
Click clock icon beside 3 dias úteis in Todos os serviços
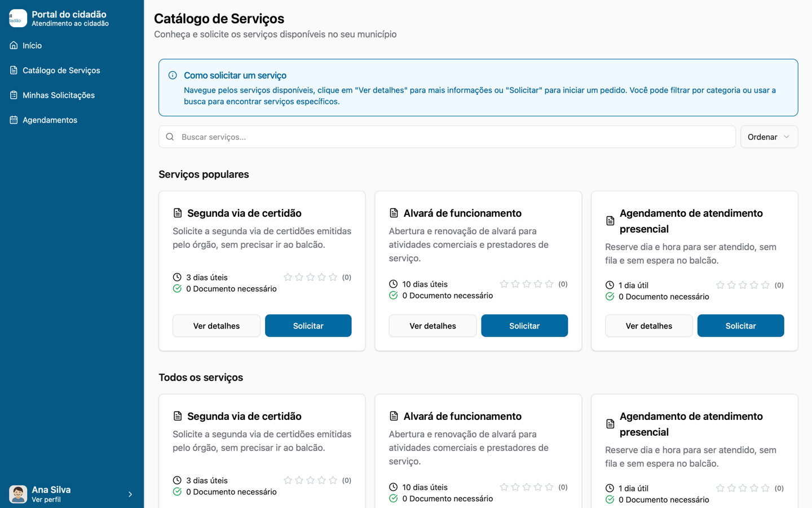177,480
